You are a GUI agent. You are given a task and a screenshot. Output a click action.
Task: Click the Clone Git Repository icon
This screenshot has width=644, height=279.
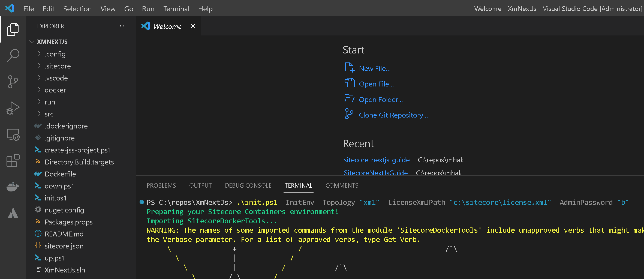[349, 114]
